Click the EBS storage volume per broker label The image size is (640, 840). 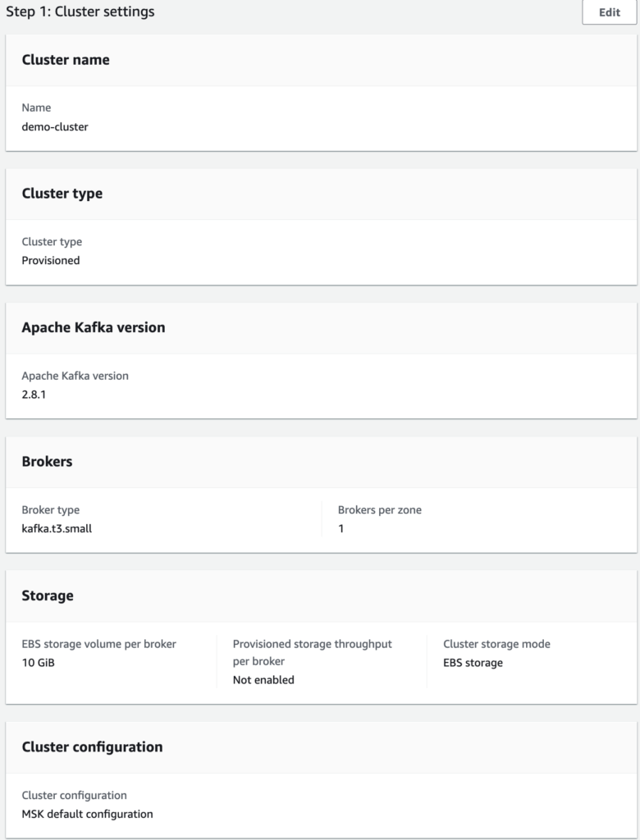click(98, 644)
